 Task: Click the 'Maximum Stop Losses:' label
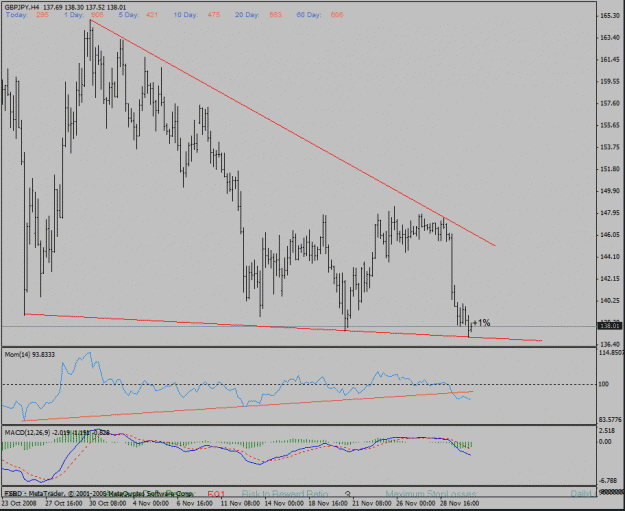[432, 494]
